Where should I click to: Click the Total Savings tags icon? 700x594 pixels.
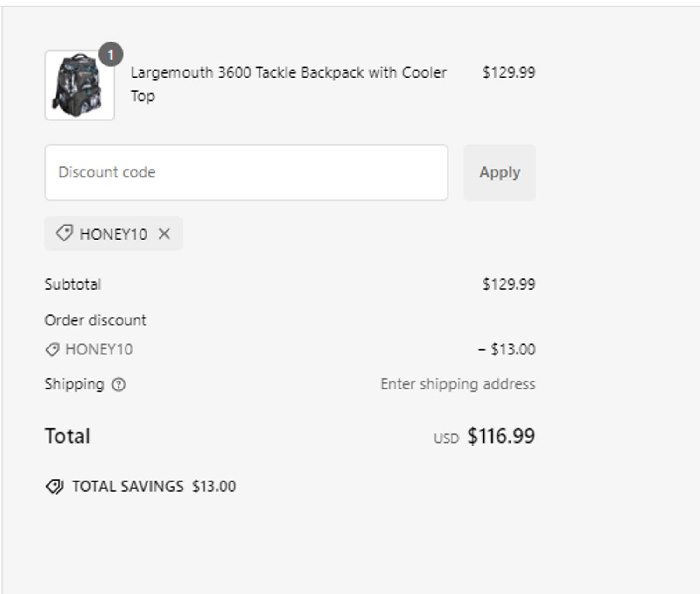[55, 487]
